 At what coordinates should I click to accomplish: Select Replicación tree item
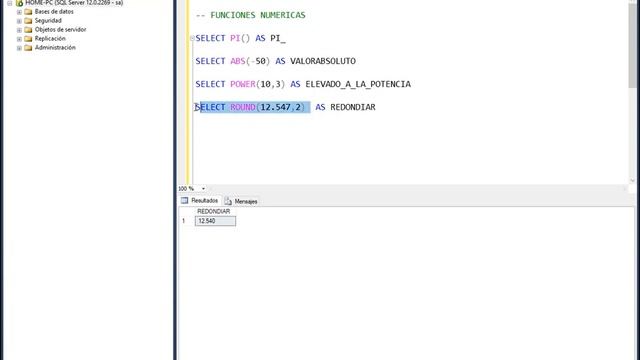50,39
